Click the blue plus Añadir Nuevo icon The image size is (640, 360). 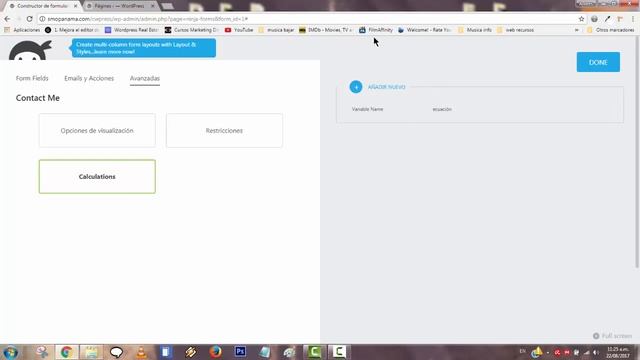click(x=356, y=87)
